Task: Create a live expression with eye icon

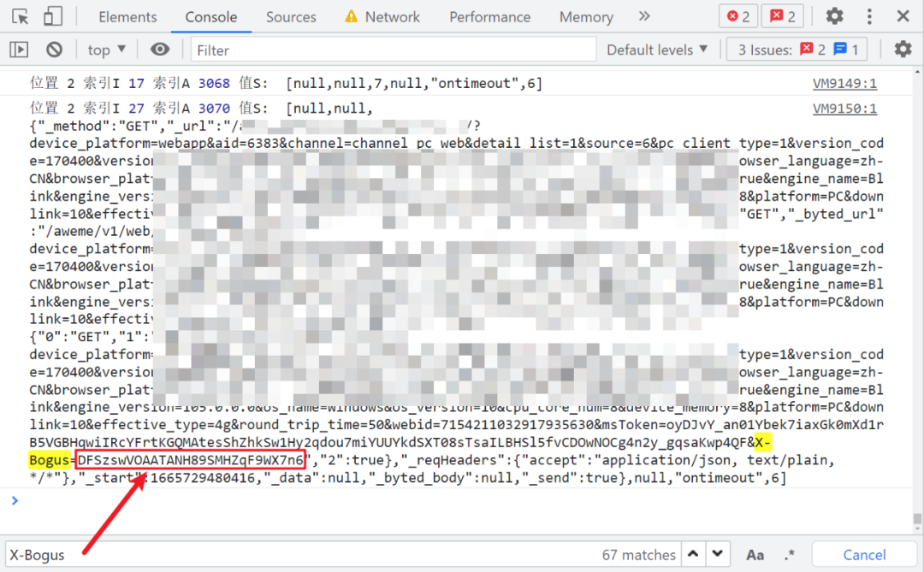Action: 160,50
